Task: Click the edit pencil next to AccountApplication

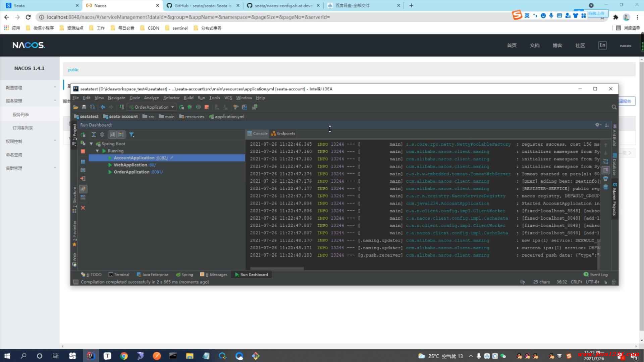Action: tap(172, 158)
